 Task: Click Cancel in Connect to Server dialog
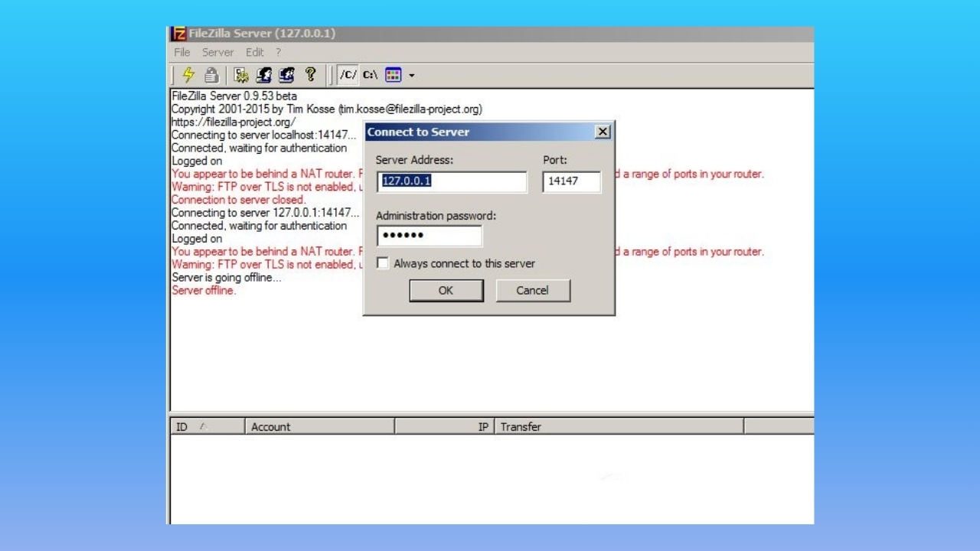click(533, 290)
